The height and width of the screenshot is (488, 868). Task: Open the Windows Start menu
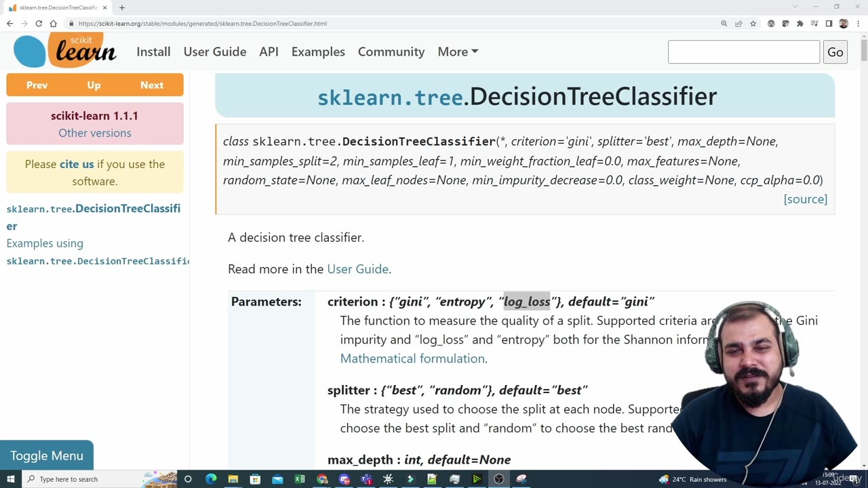click(11, 479)
